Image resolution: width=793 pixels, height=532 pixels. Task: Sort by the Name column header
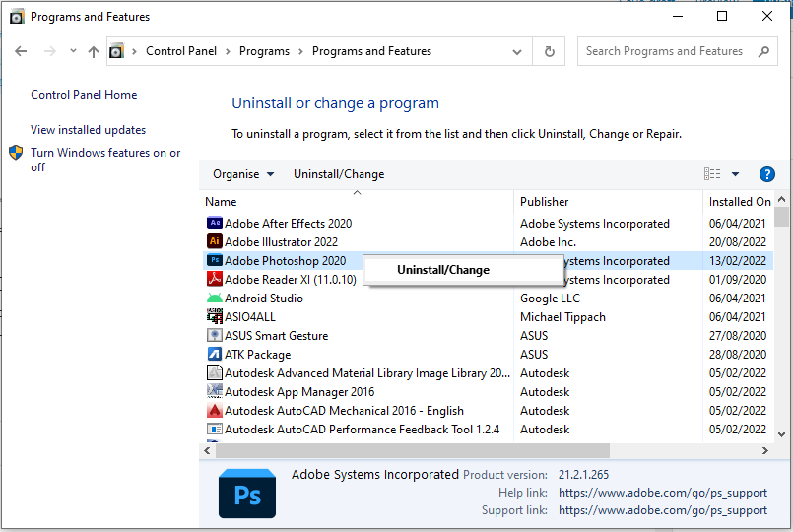[x=221, y=202]
